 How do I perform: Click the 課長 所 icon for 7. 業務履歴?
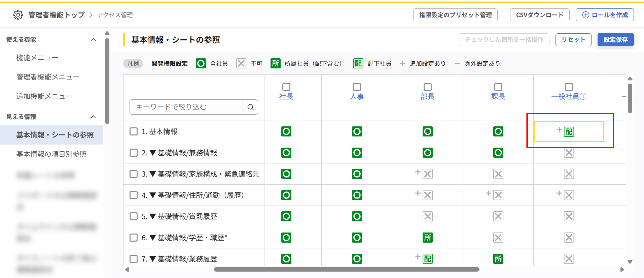click(498, 259)
